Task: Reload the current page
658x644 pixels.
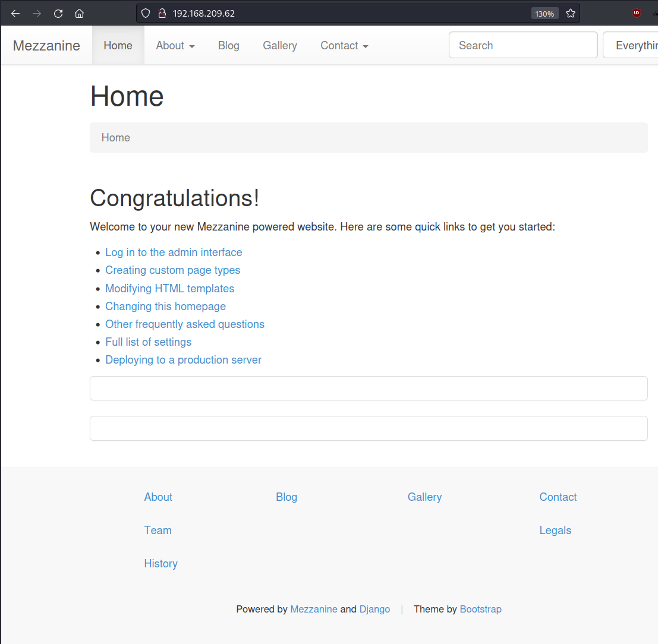Action: pyautogui.click(x=58, y=14)
